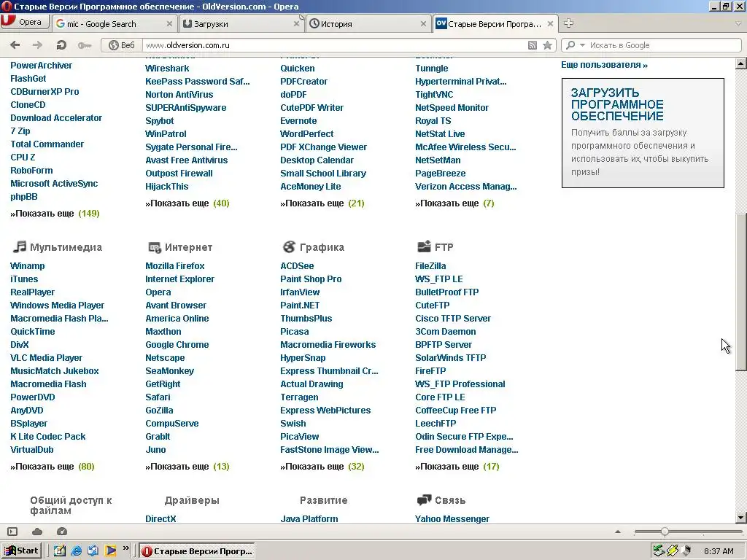The height and width of the screenshot is (560, 747).
Task: Select the Старые Версии Програ... tab
Action: pyautogui.click(x=495, y=24)
